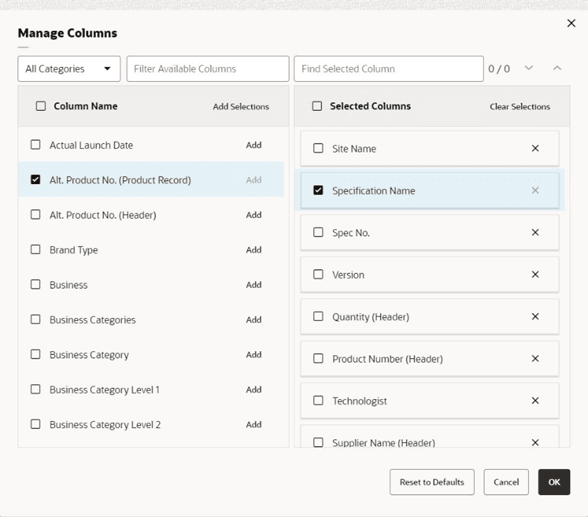Remove the Version selected column

[x=535, y=274]
